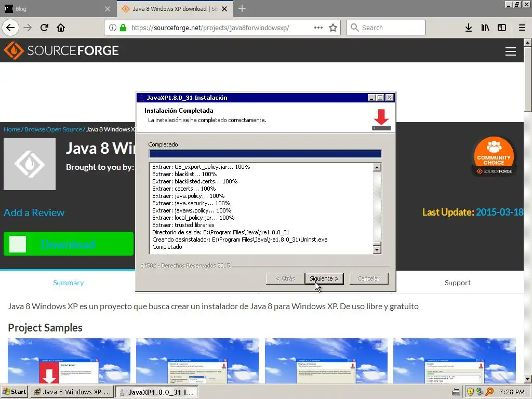Open the Summary tab on project page

(68, 283)
